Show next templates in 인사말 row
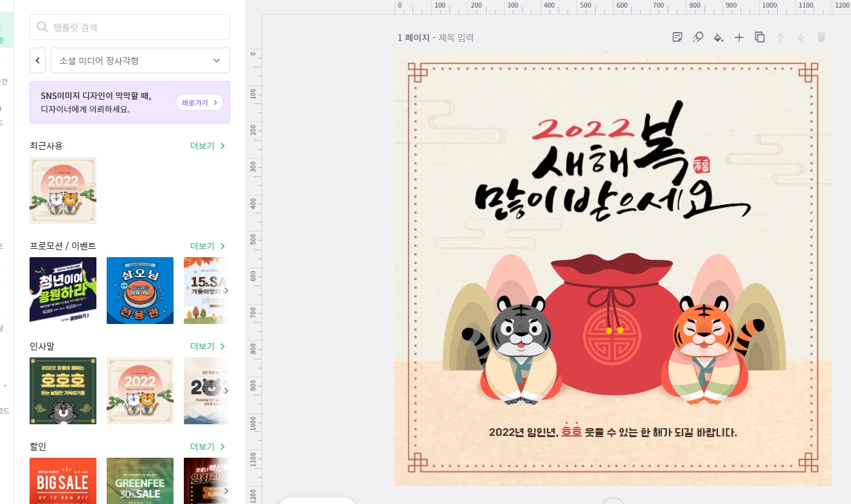Image resolution: width=851 pixels, height=504 pixels. point(225,391)
